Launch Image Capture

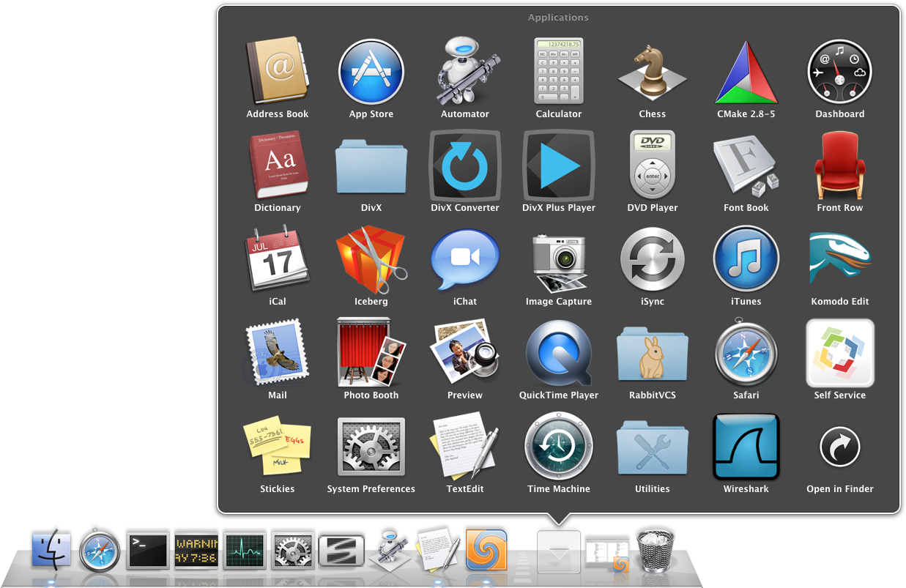click(x=559, y=263)
